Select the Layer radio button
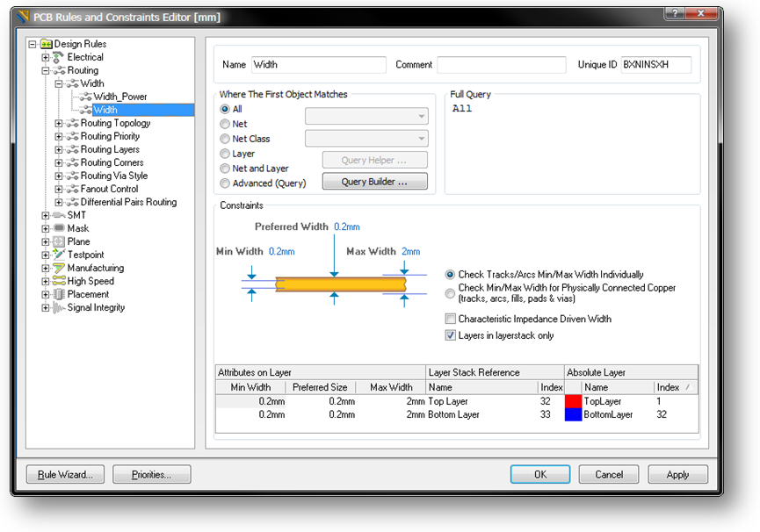The height and width of the screenshot is (532, 760). click(x=225, y=154)
